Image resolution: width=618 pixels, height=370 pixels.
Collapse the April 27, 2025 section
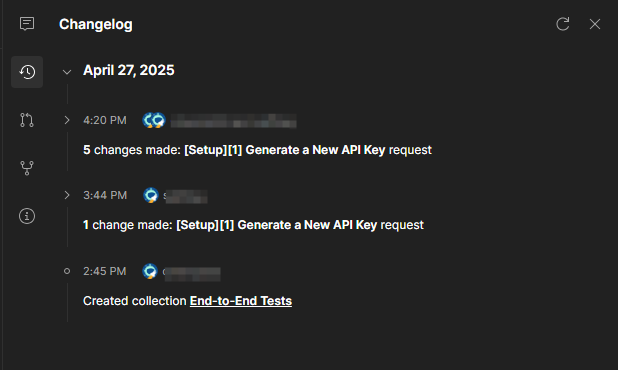(67, 72)
